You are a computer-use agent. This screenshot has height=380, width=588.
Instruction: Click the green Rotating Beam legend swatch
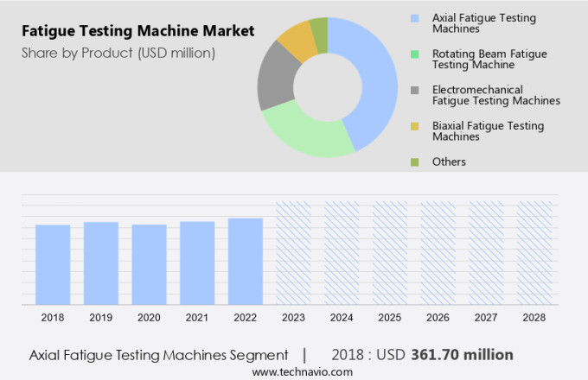pos(415,54)
